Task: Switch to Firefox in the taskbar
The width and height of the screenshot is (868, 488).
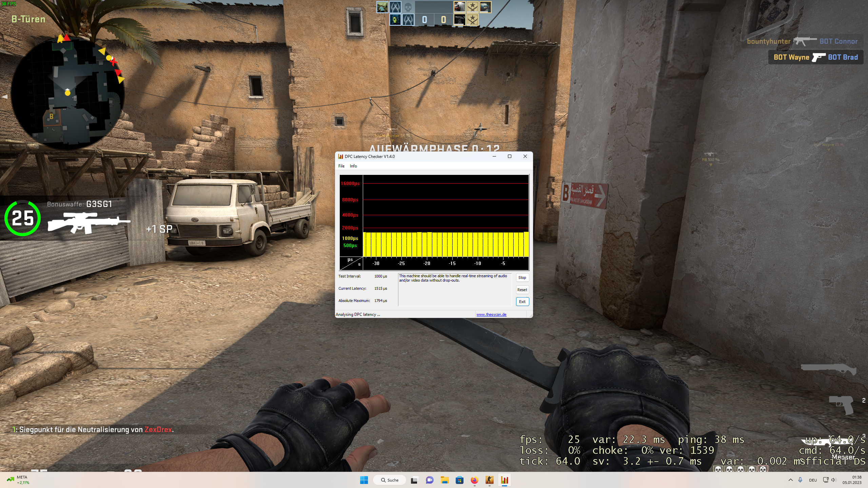Action: [474, 480]
